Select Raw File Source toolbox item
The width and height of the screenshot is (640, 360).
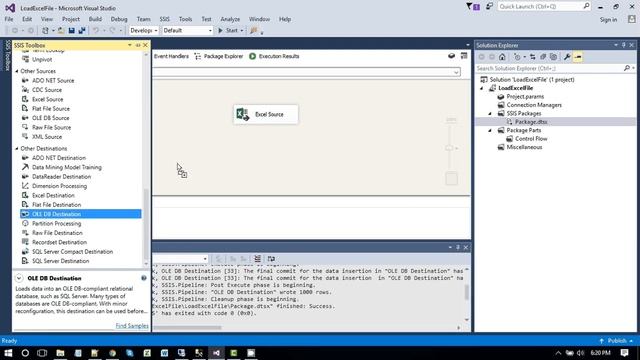pos(51,127)
